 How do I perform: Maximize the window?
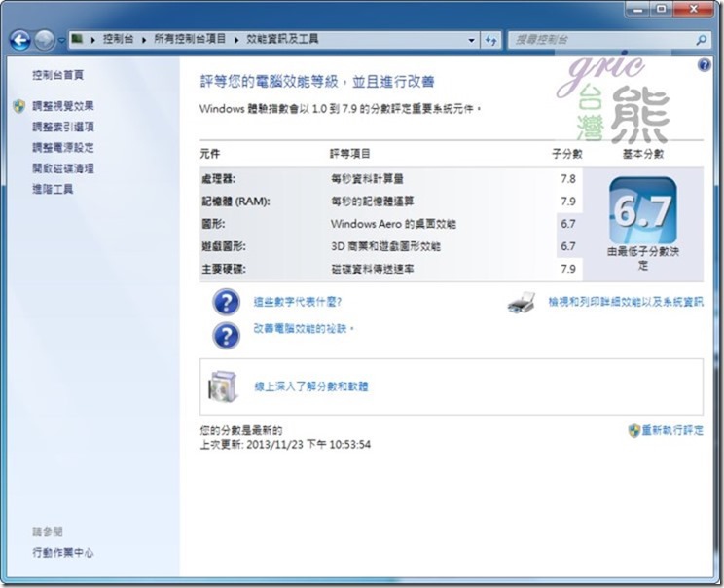click(x=662, y=9)
